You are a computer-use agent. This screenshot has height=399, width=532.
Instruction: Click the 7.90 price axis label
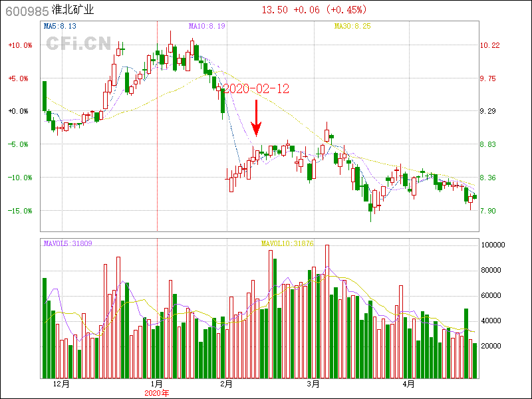point(489,211)
